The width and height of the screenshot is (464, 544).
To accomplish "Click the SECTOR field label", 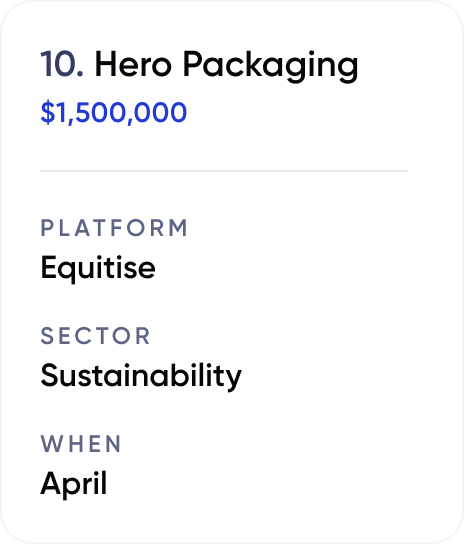I will click(x=95, y=336).
